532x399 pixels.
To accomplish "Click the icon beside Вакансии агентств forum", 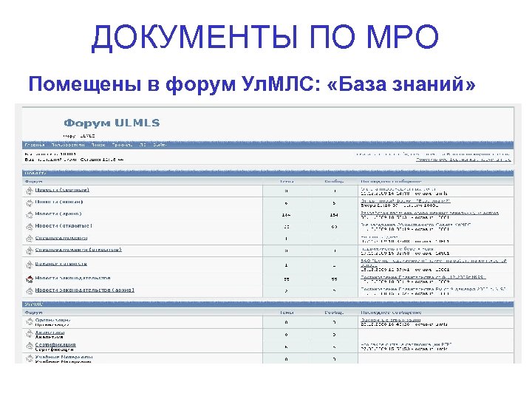I will [30, 265].
